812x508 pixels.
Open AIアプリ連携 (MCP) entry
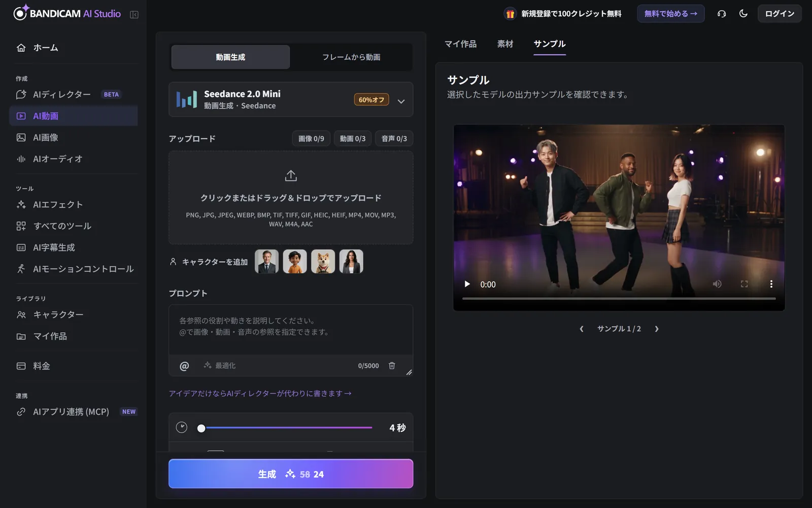[74, 411]
